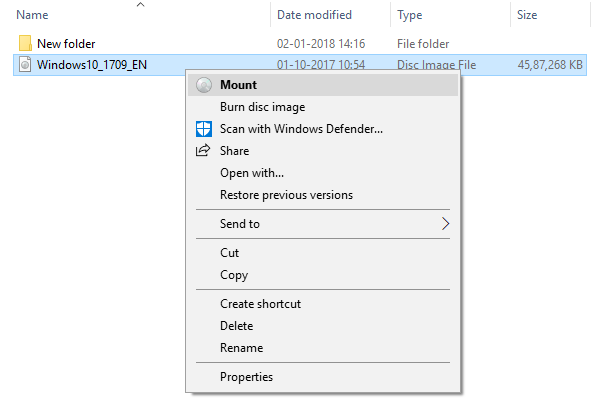Screen dimensions: 603x408
Task: Choose Scan with Windows Defender...
Action: click(323, 129)
